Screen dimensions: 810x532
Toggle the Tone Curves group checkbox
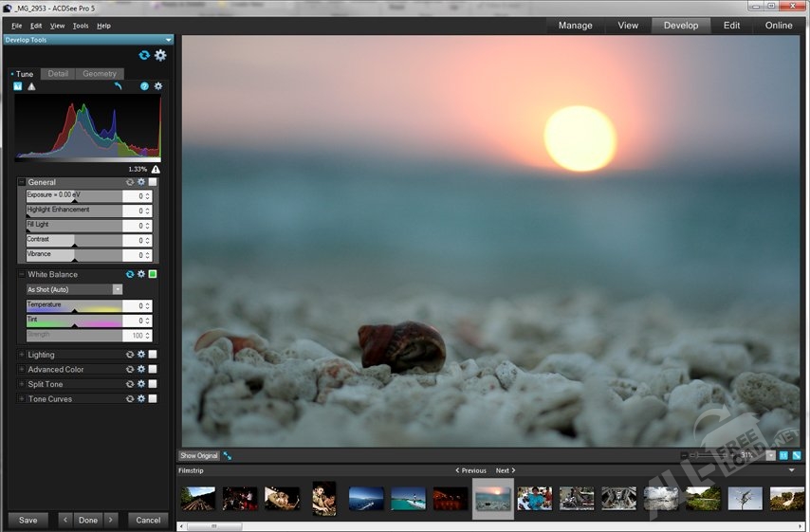point(153,399)
